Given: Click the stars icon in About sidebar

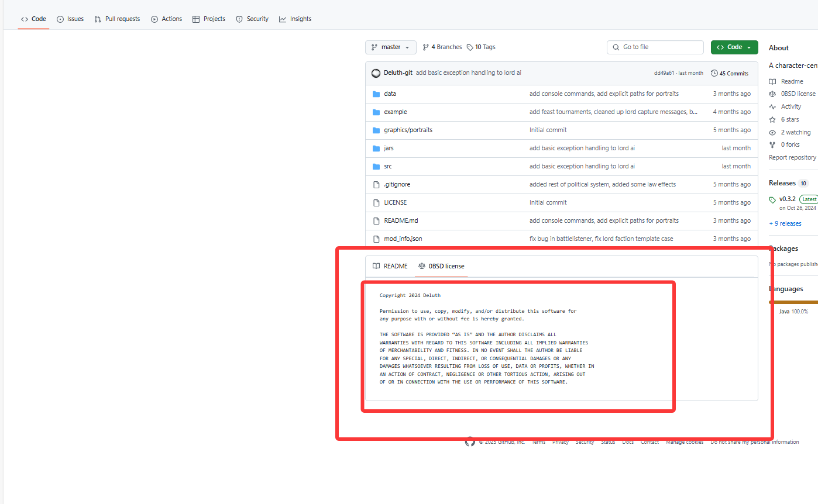Looking at the screenshot, I should coord(772,119).
